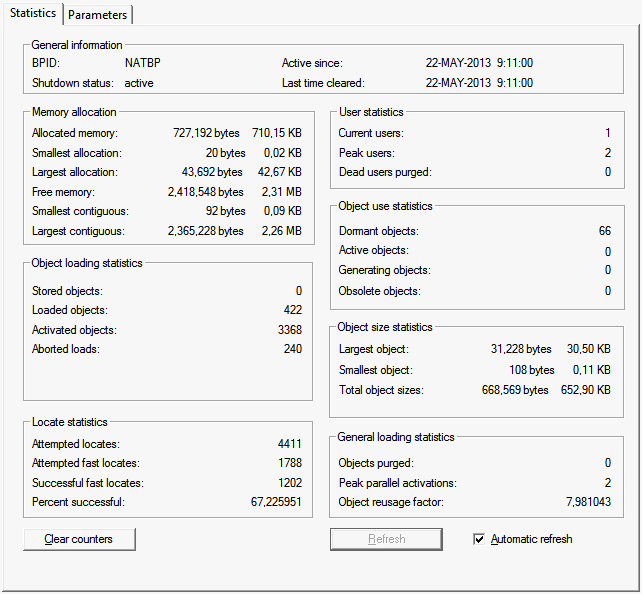Toggle the Automatic refresh checkbox
This screenshot has width=642, height=594.
pyautogui.click(x=479, y=539)
